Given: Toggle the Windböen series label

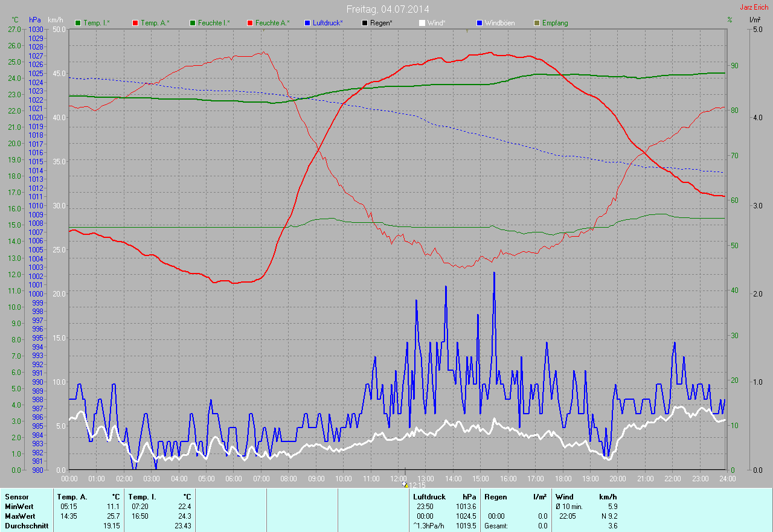Looking at the screenshot, I should [x=501, y=23].
